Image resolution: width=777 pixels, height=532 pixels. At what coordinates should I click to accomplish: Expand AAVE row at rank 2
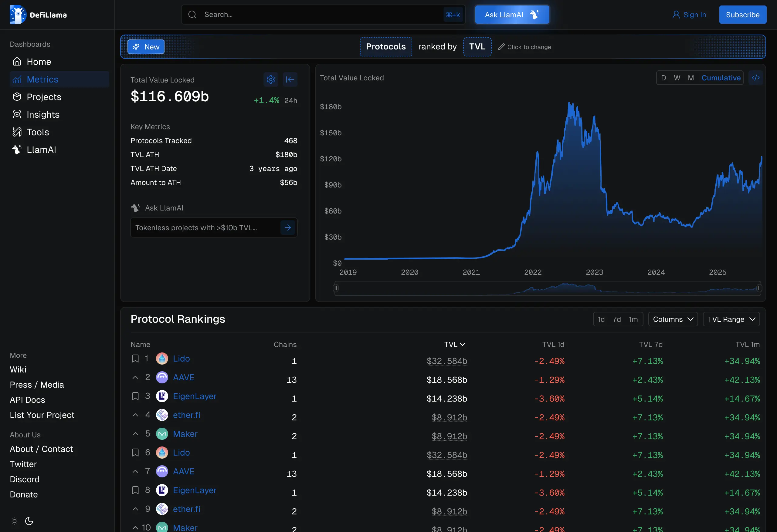(x=135, y=378)
